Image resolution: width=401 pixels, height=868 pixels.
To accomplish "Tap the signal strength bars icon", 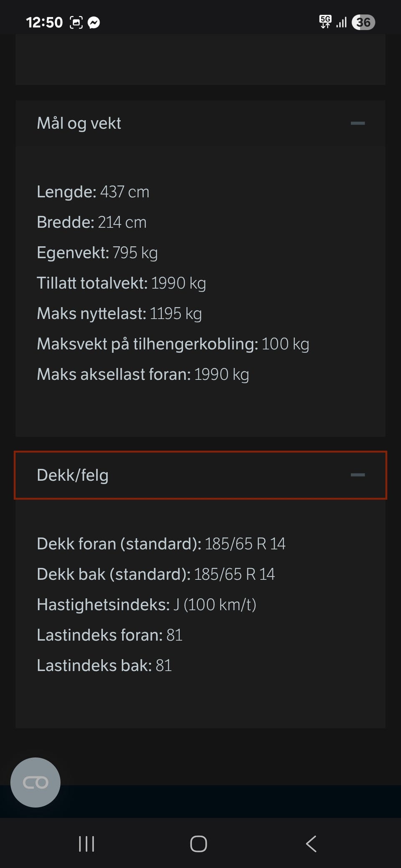I will tap(342, 23).
